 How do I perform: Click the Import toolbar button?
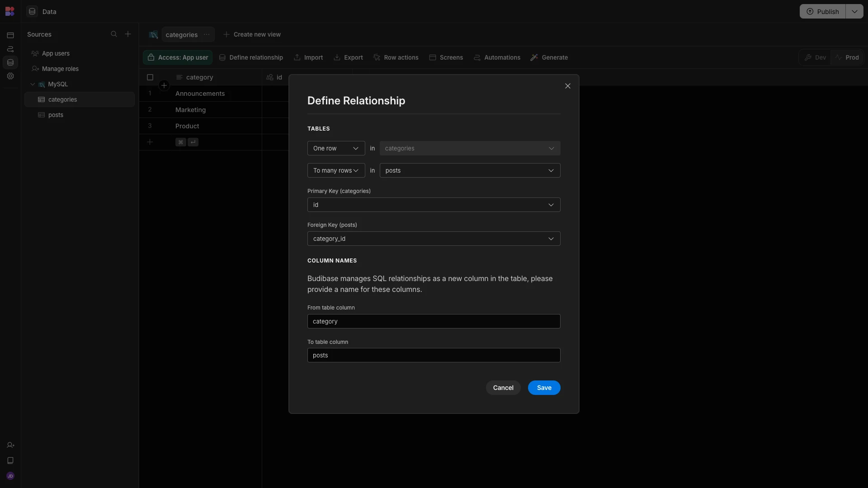coord(308,57)
